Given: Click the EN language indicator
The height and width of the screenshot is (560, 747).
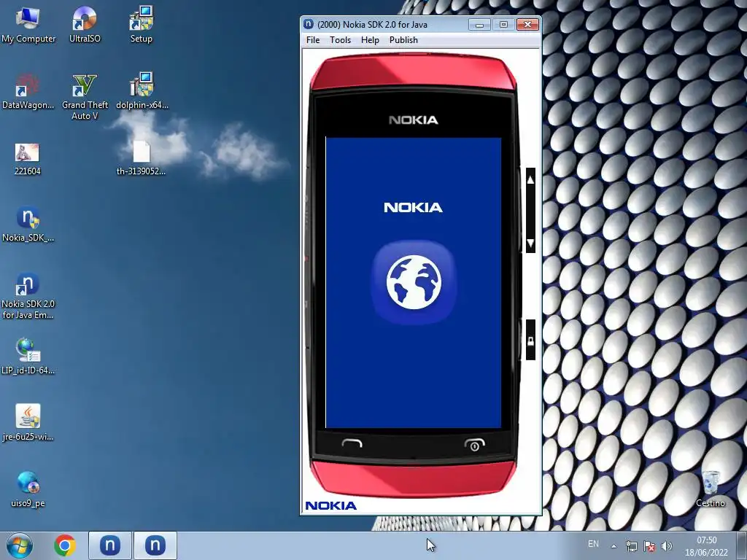Looking at the screenshot, I should tap(593, 544).
